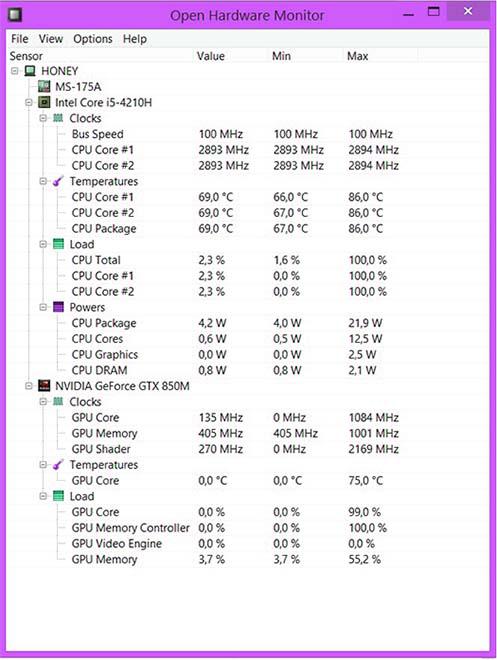
Task: Select the CPU Package temperature row
Action: [246, 229]
